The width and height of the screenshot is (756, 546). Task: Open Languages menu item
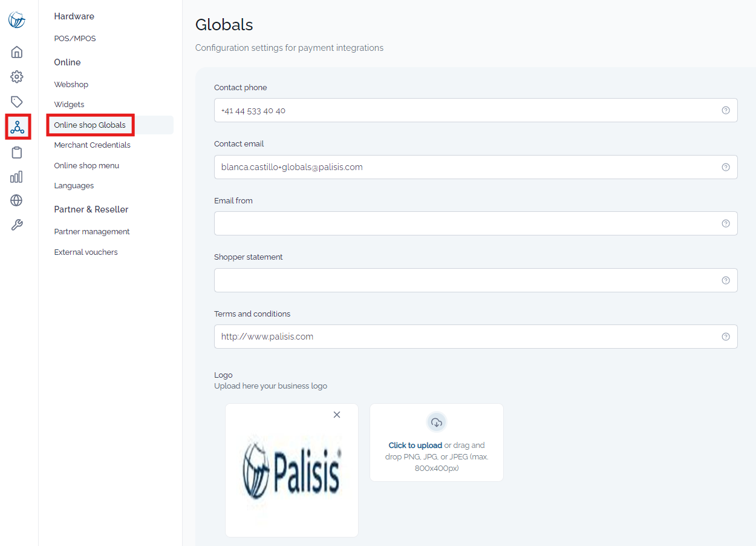tap(74, 186)
